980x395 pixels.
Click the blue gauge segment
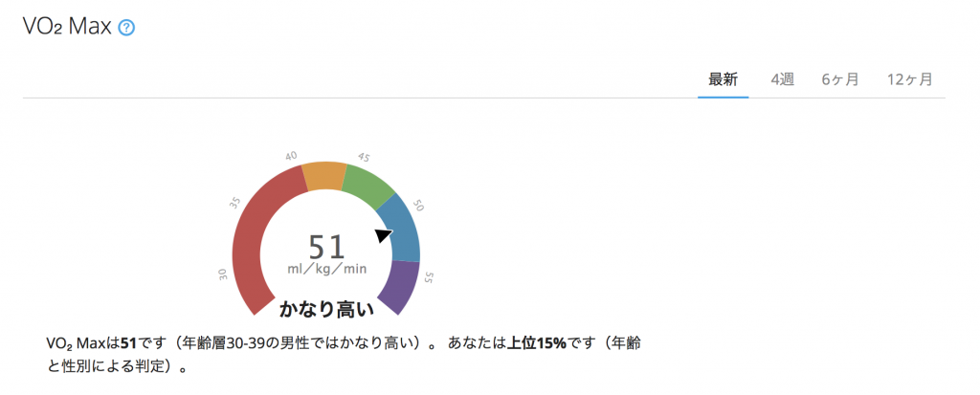[x=401, y=227]
